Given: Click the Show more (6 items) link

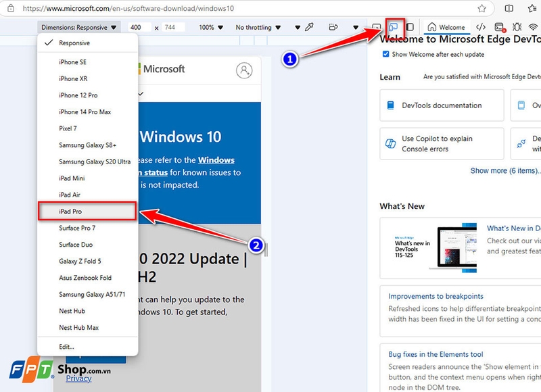Looking at the screenshot, I should [x=505, y=171].
